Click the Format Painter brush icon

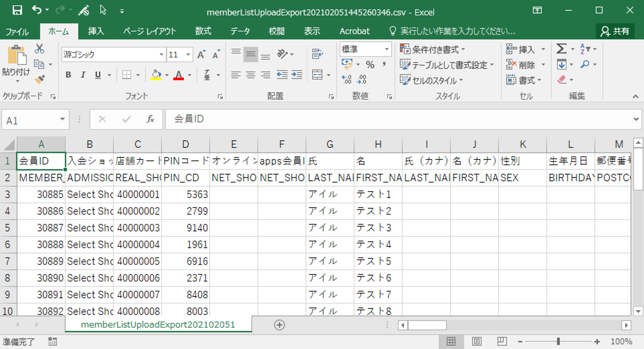tap(39, 79)
